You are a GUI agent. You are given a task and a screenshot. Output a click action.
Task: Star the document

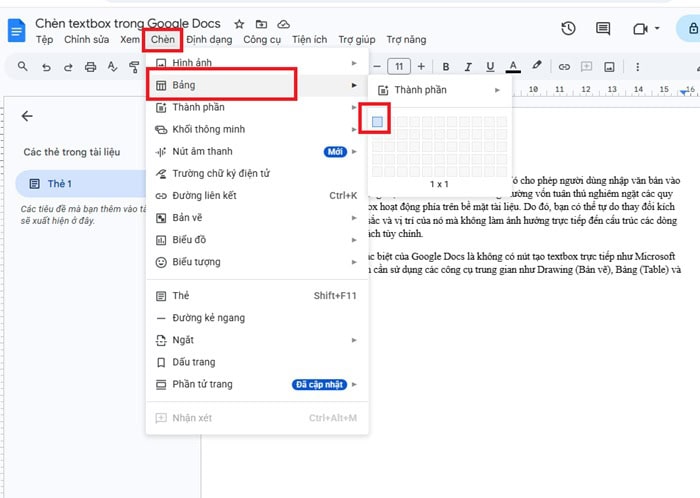point(239,24)
